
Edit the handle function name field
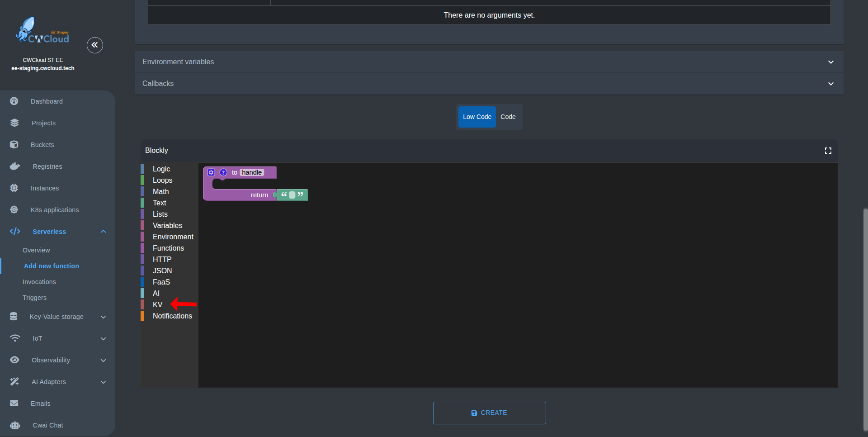pyautogui.click(x=252, y=172)
